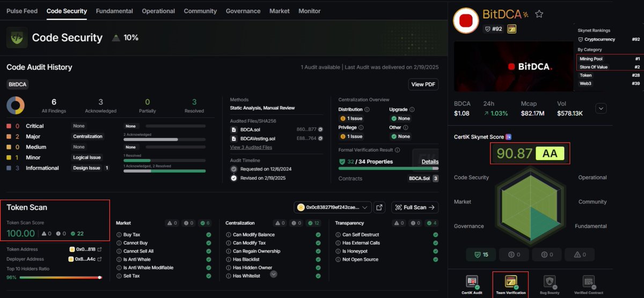Select the Bug Bounty badge icon

pos(549,283)
